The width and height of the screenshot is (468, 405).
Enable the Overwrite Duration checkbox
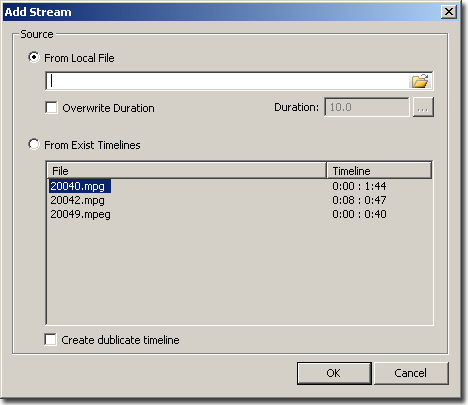click(x=51, y=108)
